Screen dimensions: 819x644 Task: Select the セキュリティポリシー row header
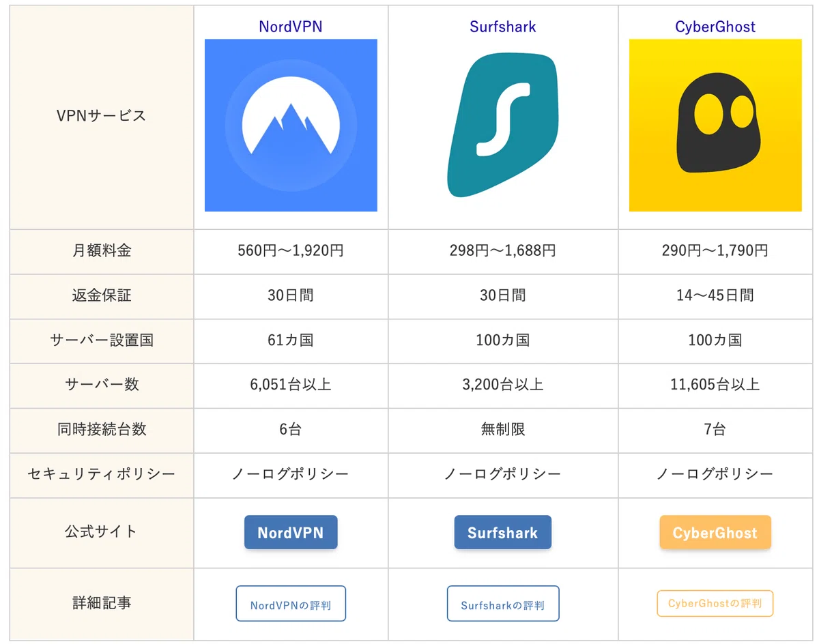point(102,475)
